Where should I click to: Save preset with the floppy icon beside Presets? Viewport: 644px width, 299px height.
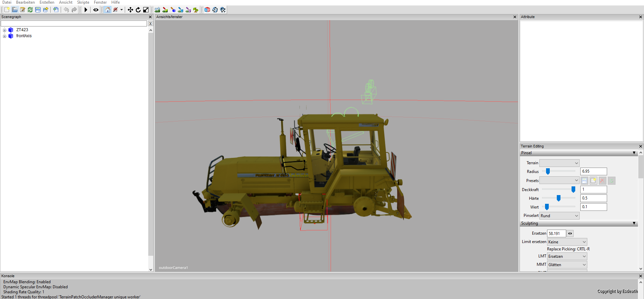(x=584, y=181)
